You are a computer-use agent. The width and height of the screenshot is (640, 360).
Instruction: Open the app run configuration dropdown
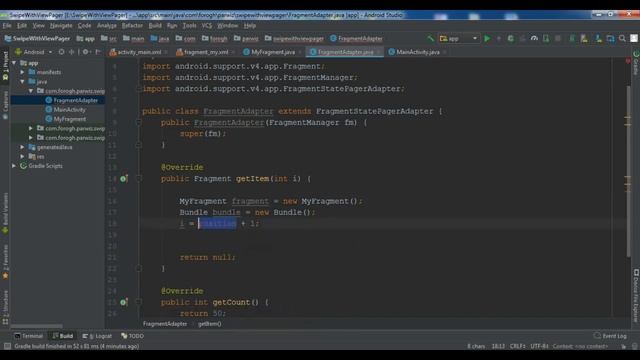pos(458,38)
